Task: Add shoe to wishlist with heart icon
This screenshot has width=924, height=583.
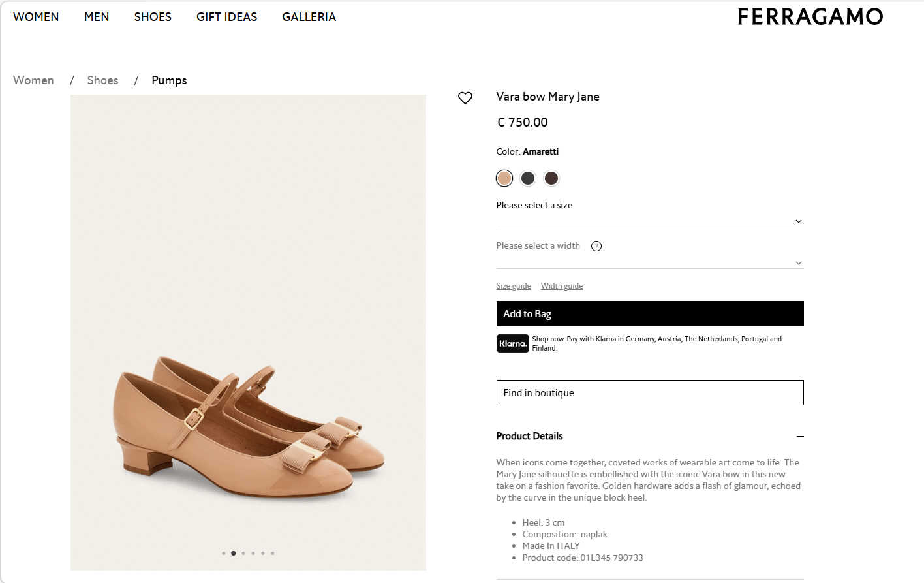Action: [465, 98]
